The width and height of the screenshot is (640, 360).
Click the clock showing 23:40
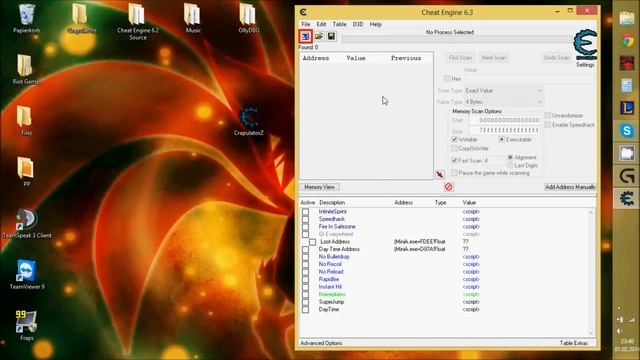coord(627,341)
